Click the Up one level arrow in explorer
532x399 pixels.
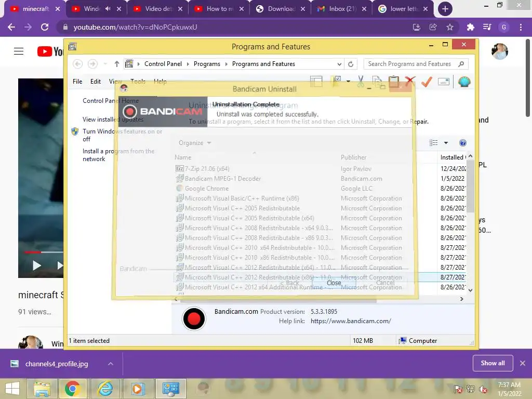[117, 64]
